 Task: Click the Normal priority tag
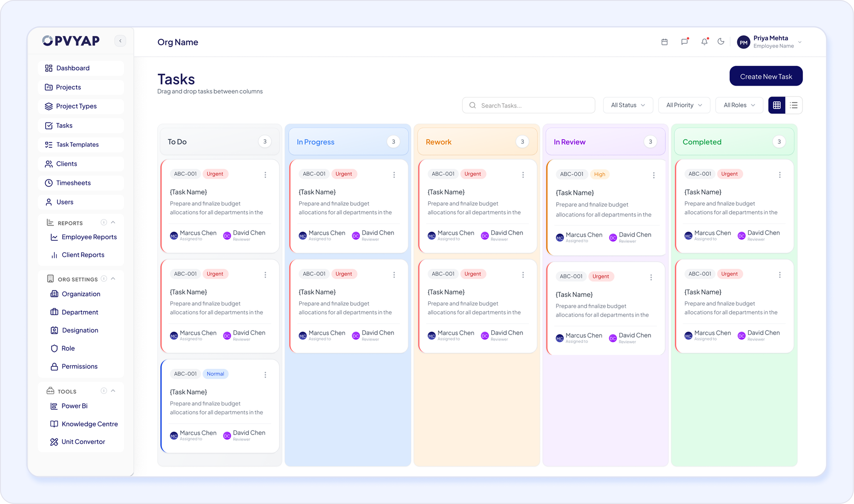[215, 374]
